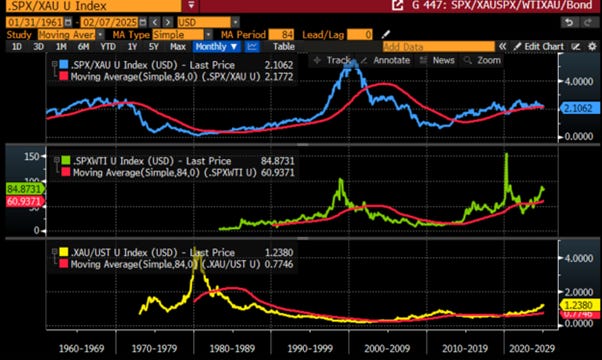
Task: Select the 1M time range
Action: click(61, 46)
